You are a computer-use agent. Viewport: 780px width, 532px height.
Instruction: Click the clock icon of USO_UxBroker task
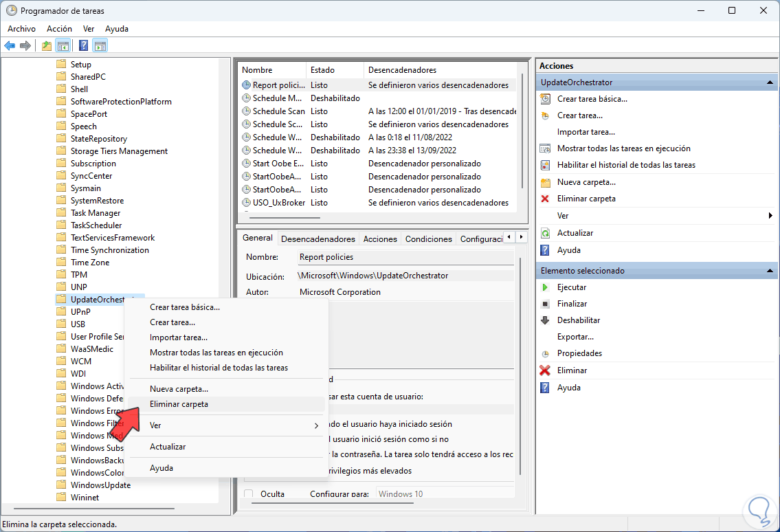(246, 203)
